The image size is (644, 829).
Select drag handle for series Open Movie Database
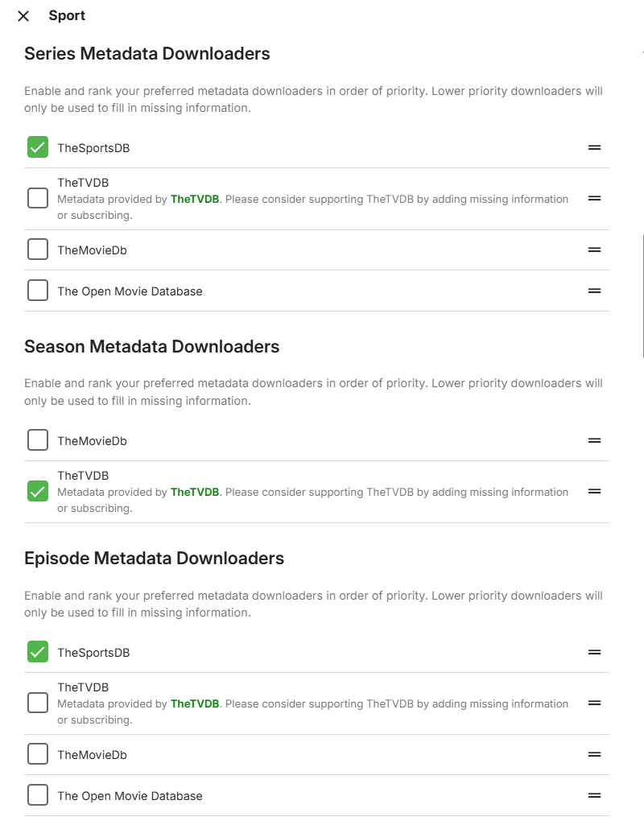(x=594, y=291)
